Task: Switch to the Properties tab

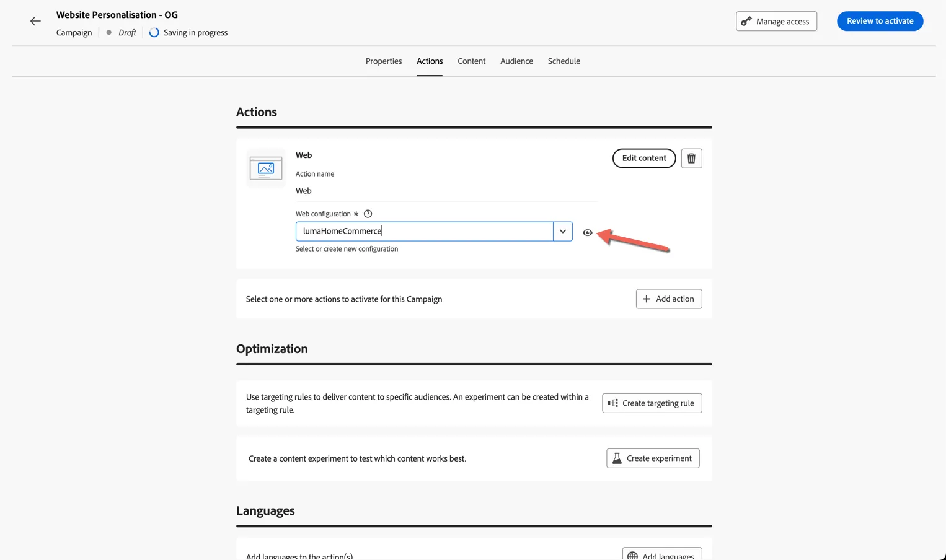Action: click(384, 61)
